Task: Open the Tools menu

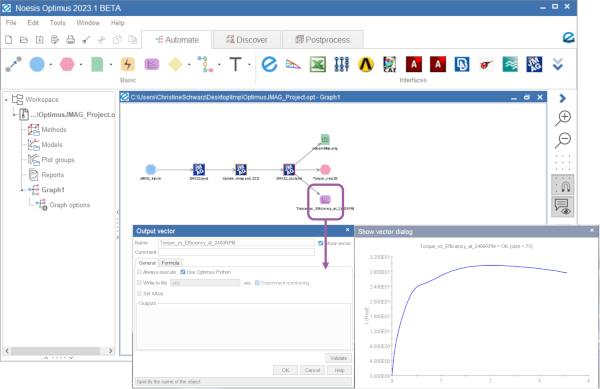Action: [57, 23]
